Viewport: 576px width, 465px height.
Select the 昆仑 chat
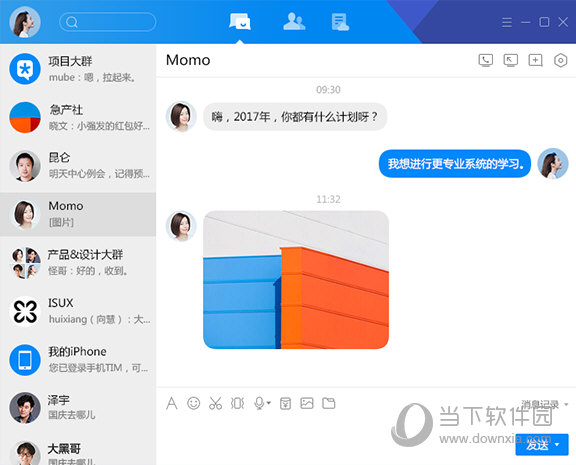click(78, 166)
